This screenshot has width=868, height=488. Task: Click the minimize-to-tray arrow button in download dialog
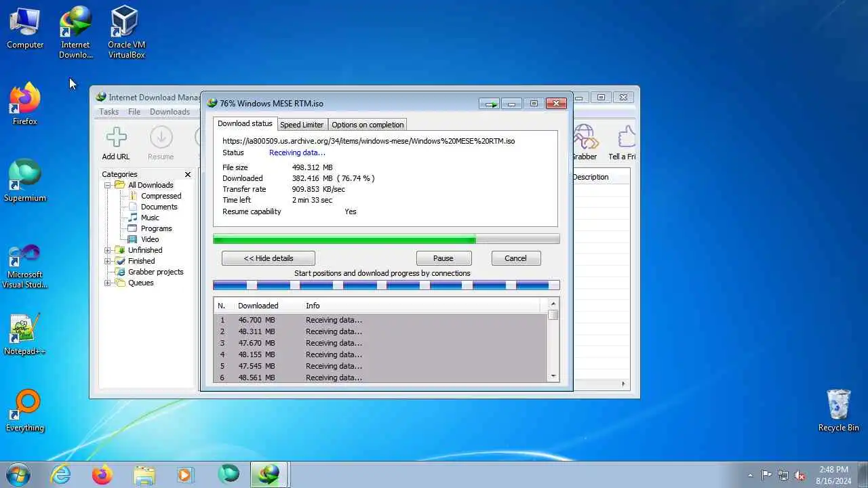pos(489,104)
